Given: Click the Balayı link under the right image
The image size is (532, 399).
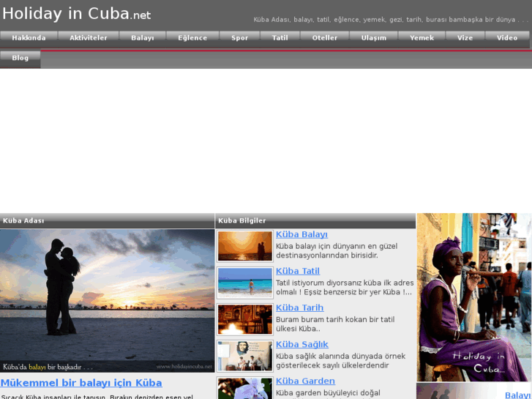Looking at the screenshot, I should point(518,395).
